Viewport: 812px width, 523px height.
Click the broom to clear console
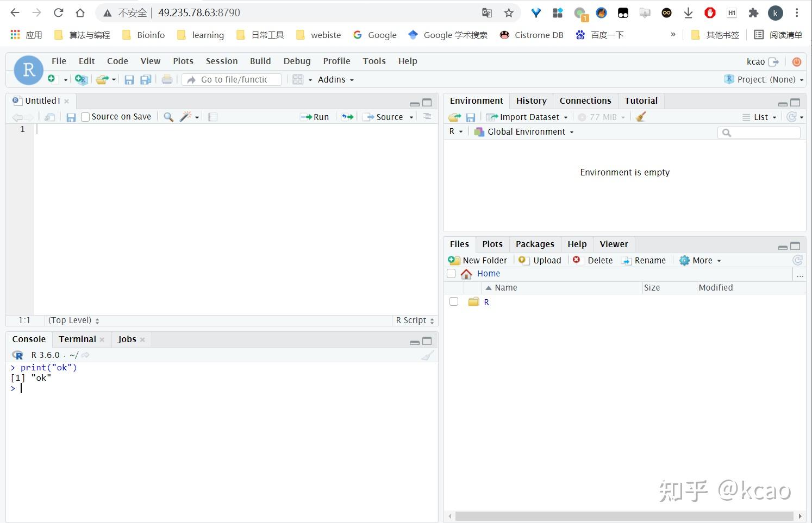(428, 355)
